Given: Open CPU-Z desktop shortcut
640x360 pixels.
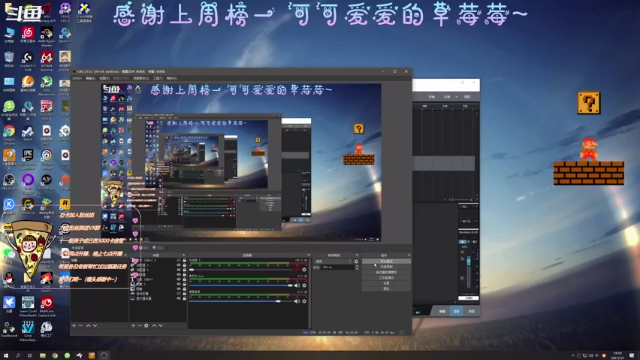Looking at the screenshot, I should (65, 9).
